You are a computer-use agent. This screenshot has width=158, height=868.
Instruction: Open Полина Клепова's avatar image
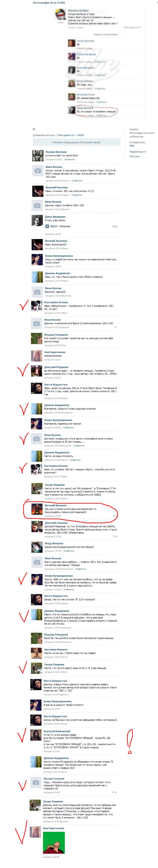[38, 156]
